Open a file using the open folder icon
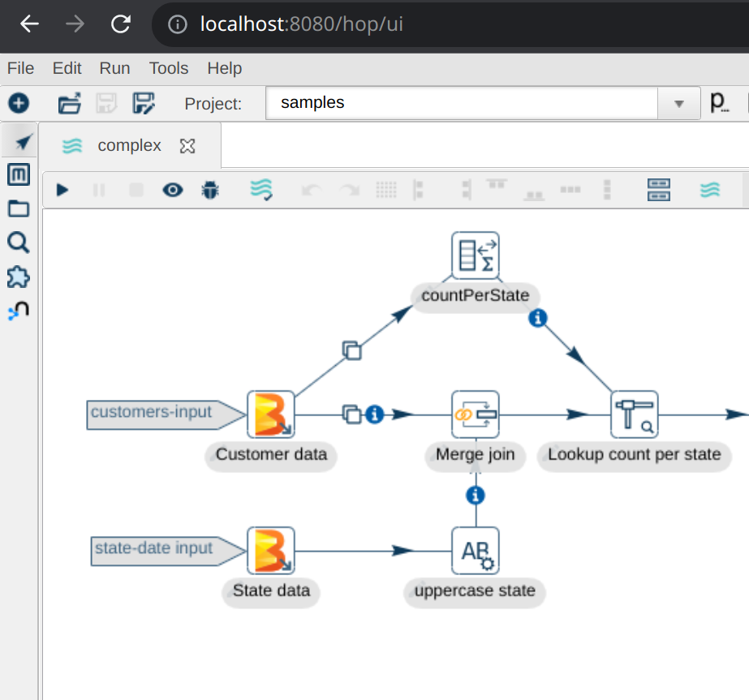 click(x=70, y=103)
